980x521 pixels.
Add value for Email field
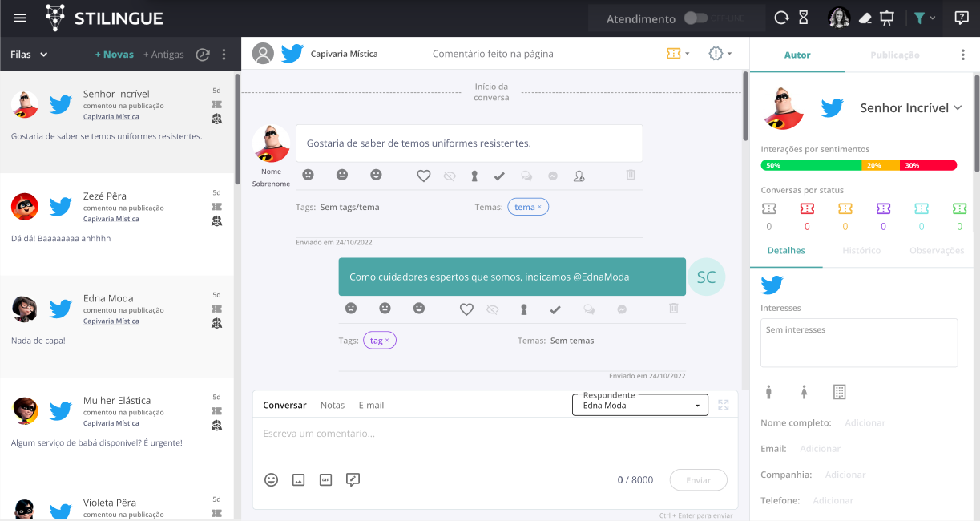(820, 449)
